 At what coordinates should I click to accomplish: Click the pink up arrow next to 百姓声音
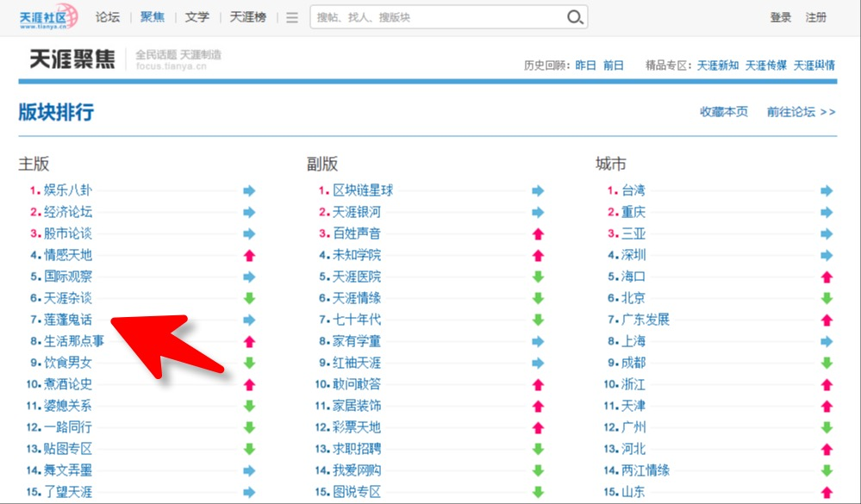point(538,233)
